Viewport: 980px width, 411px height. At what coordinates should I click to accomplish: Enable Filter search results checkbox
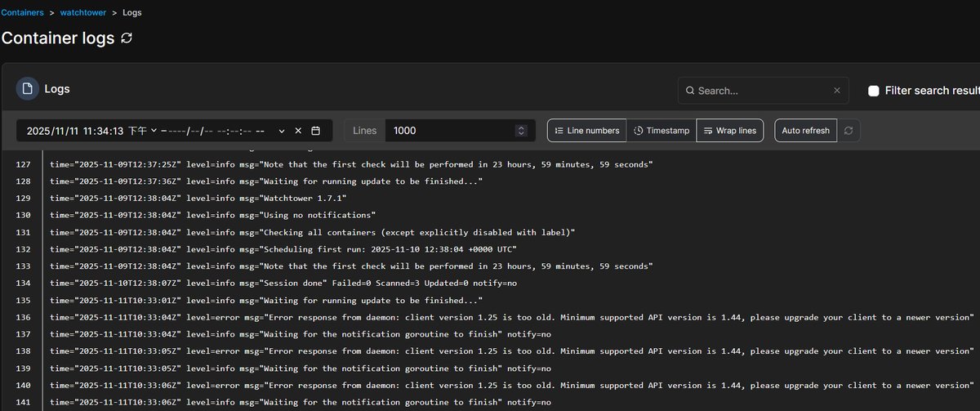[x=873, y=91]
